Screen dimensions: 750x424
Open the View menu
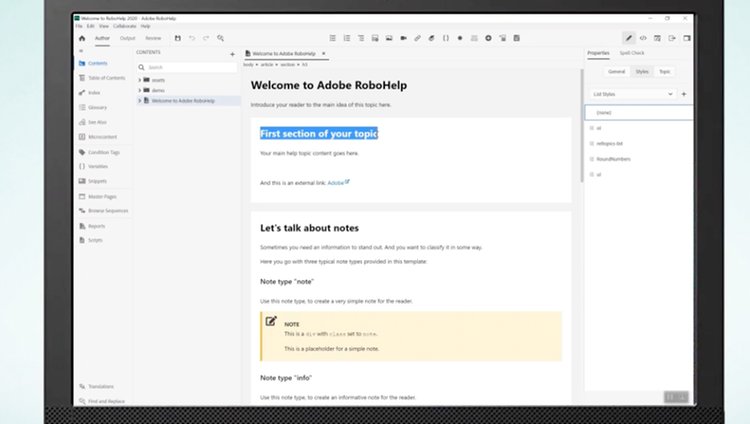[104, 26]
